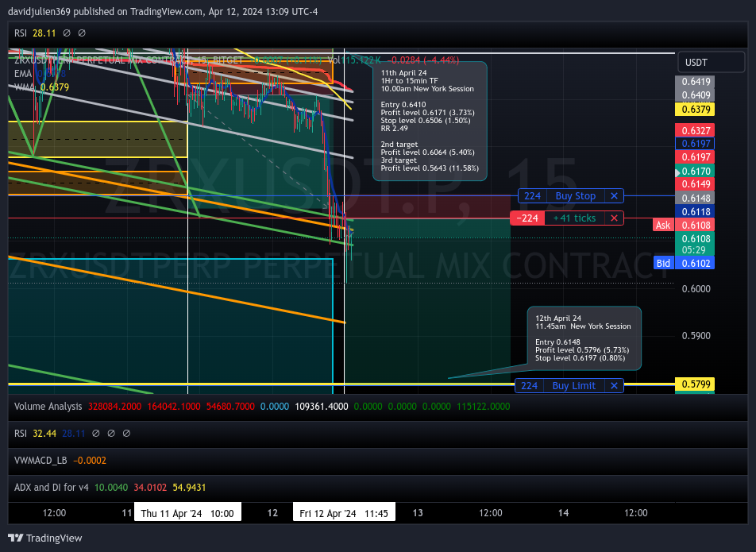756x552 pixels.
Task: Select the red 0.6149 price label
Action: tap(695, 184)
